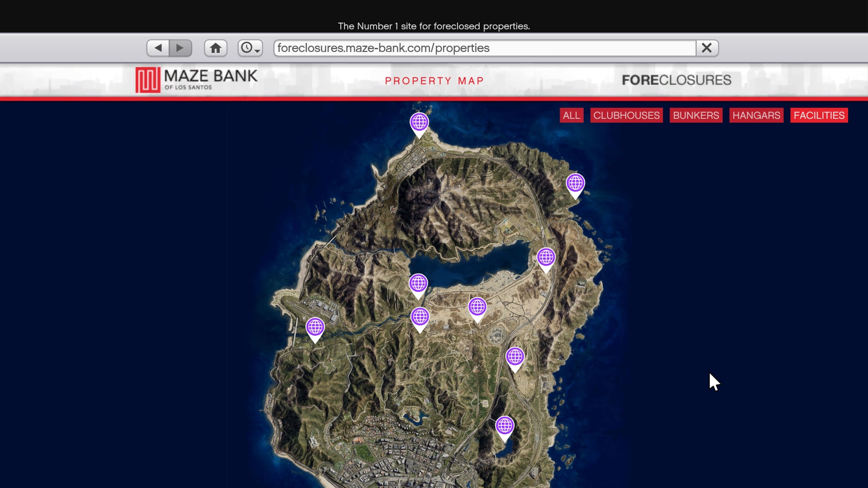Image resolution: width=868 pixels, height=488 pixels.
Task: Open the Foreclosures site title link
Action: point(676,80)
